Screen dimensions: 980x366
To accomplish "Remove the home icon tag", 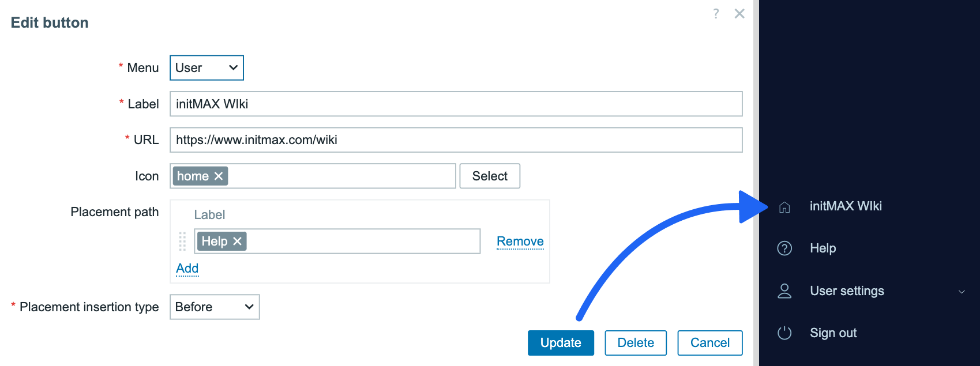I will 219,176.
